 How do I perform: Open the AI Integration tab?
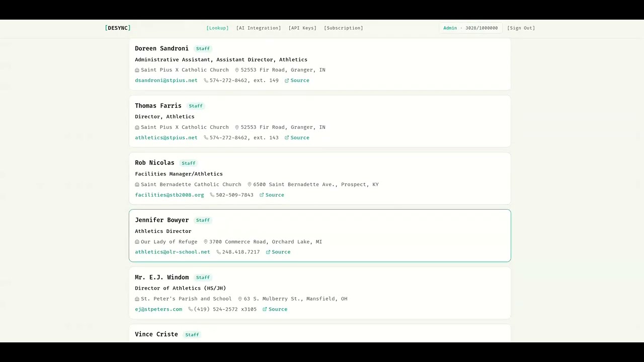259,28
